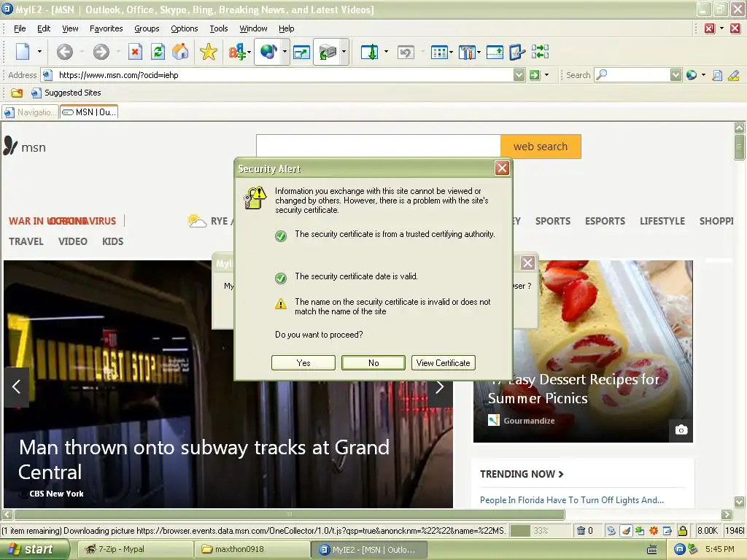Expand the dropdown beside the printer icon
The height and width of the screenshot is (560, 747).
pos(344,52)
